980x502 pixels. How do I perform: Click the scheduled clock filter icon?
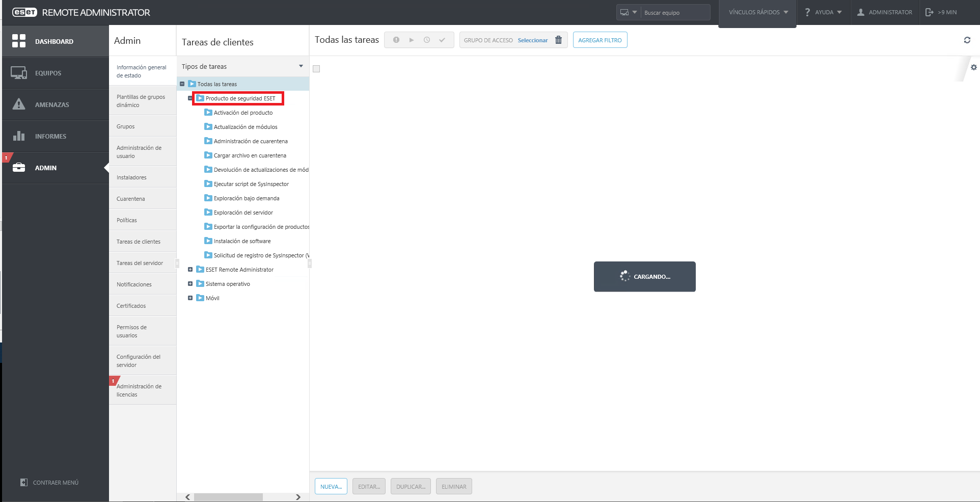click(x=427, y=40)
